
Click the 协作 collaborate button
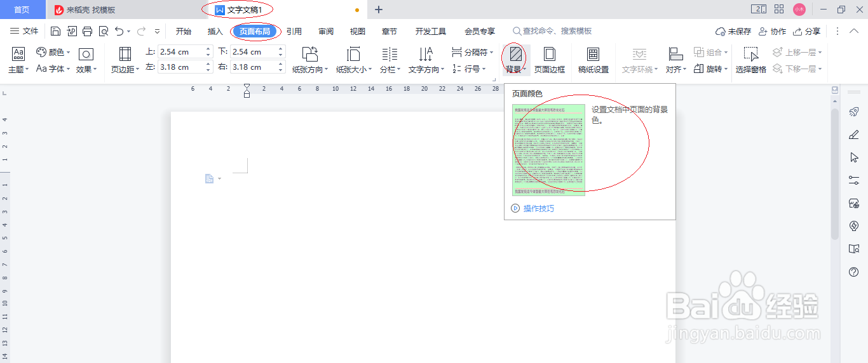[772, 31]
